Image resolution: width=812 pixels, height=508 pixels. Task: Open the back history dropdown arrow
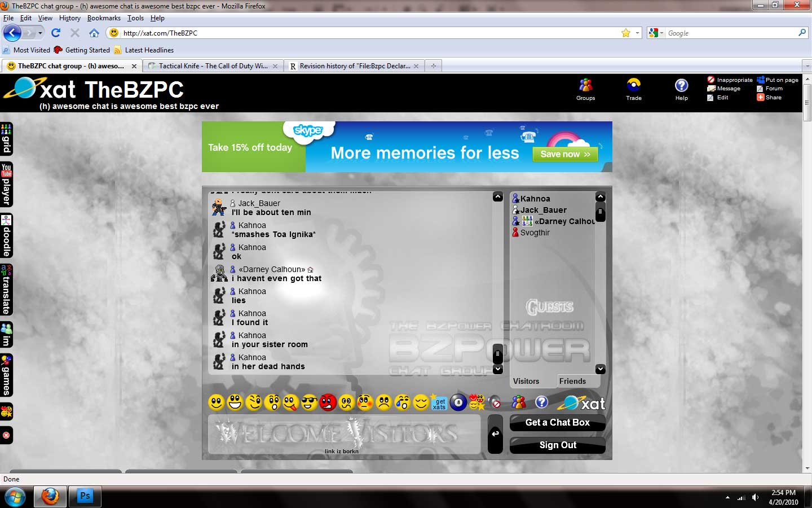[x=40, y=33]
